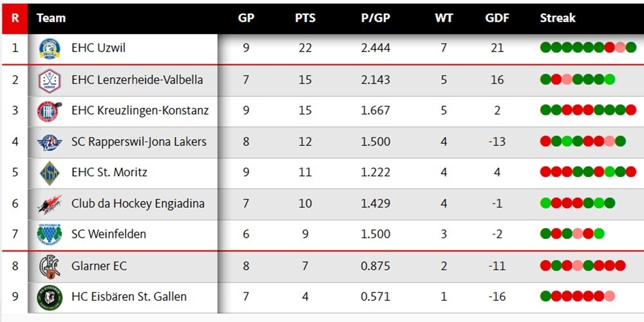Click the EHC Uzwil team logo
Image resolution: width=644 pixels, height=322 pixels.
tap(50, 48)
